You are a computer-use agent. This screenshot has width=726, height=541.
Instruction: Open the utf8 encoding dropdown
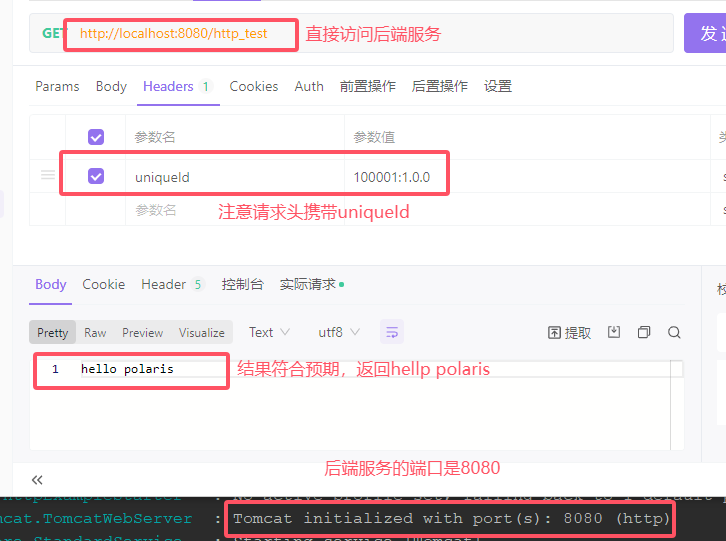point(337,332)
